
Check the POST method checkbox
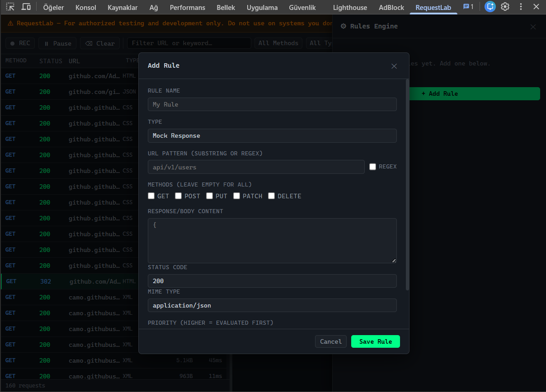[x=179, y=196]
